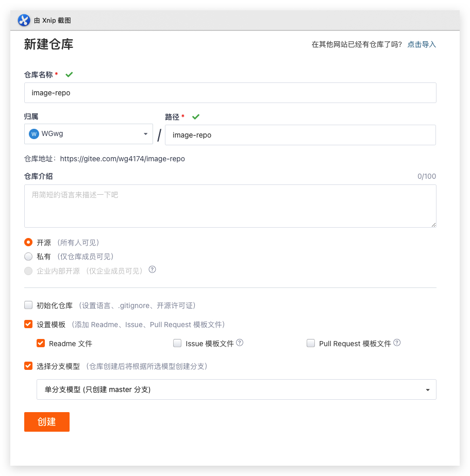Screen dimensions: 470x476
Task: Select the 开源 visibility option
Action: coord(28,242)
